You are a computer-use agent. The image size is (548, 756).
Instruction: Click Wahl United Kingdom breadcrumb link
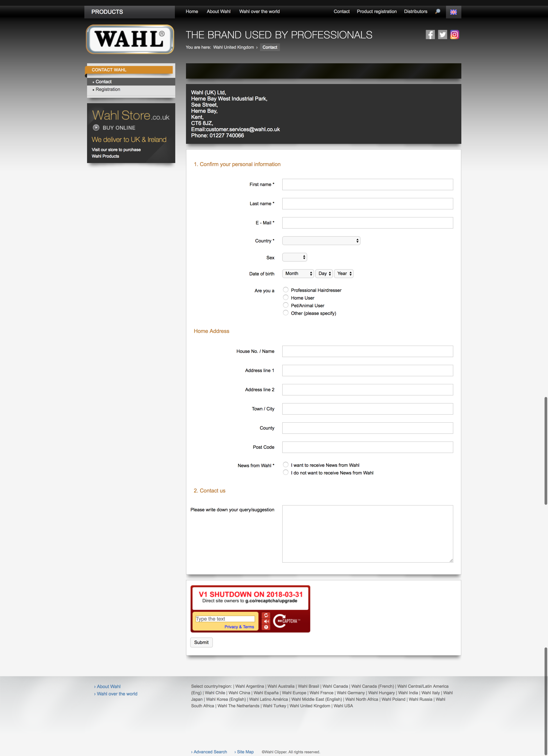233,47
